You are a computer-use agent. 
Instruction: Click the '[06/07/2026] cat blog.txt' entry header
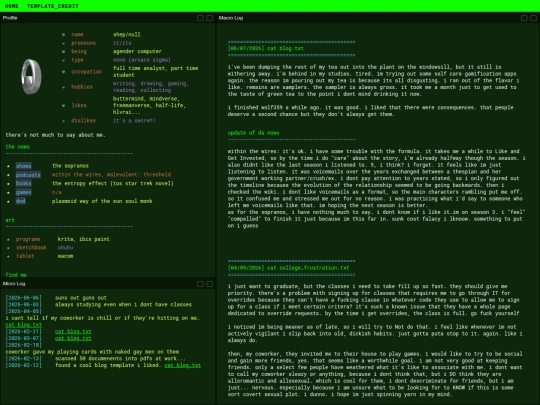[266, 49]
